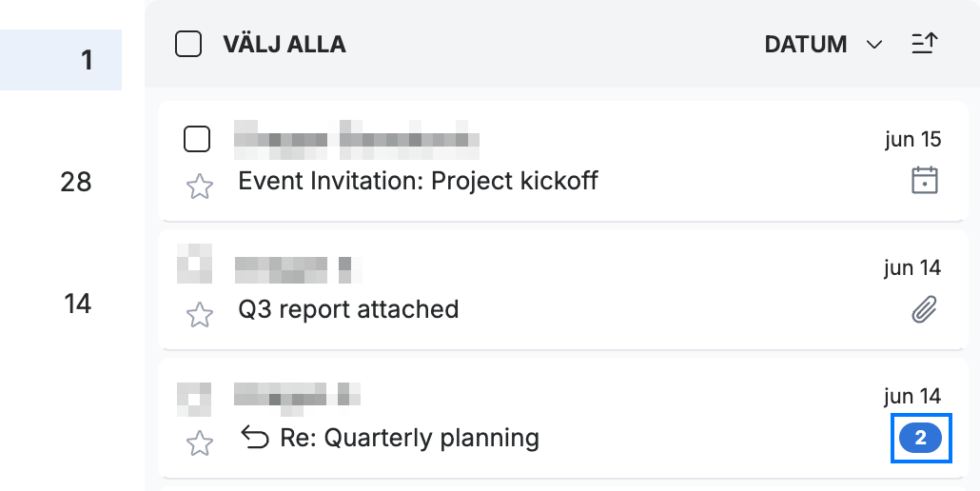980x491 pixels.
Task: Tick the checkbox on the Project kickoff email
Action: click(x=197, y=139)
